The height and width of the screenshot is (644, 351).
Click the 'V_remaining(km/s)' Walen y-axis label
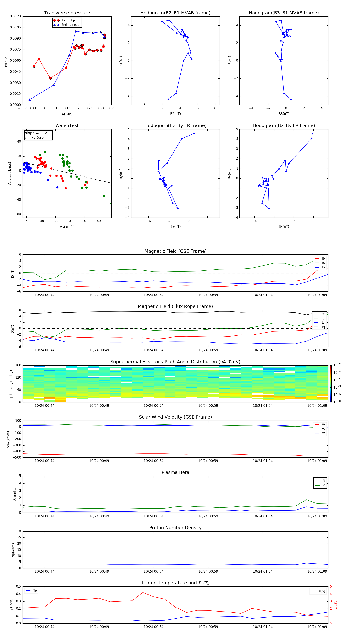(10, 173)
